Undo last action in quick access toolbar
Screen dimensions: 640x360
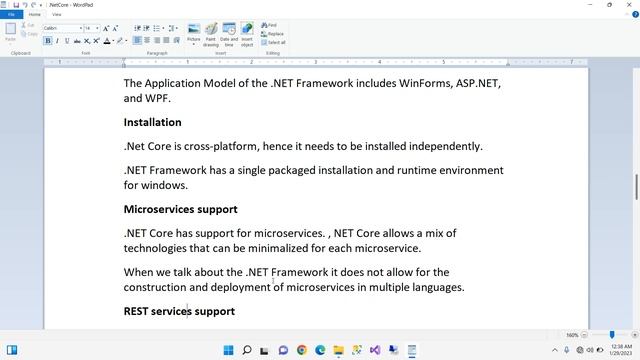tap(25, 5)
